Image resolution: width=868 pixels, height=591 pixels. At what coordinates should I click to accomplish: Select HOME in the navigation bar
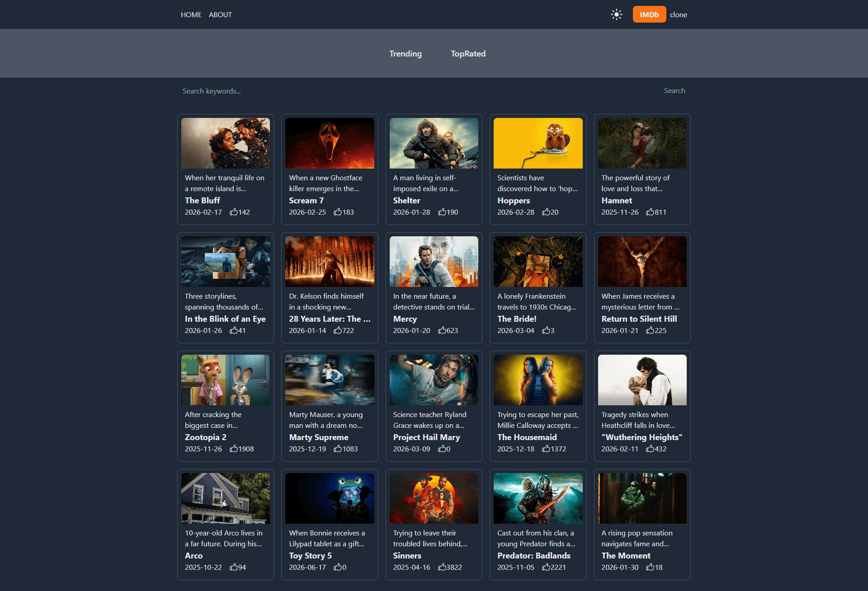191,14
